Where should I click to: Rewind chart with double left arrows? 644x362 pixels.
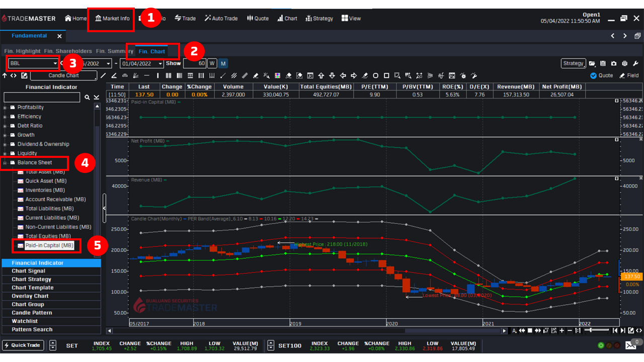coord(522,330)
